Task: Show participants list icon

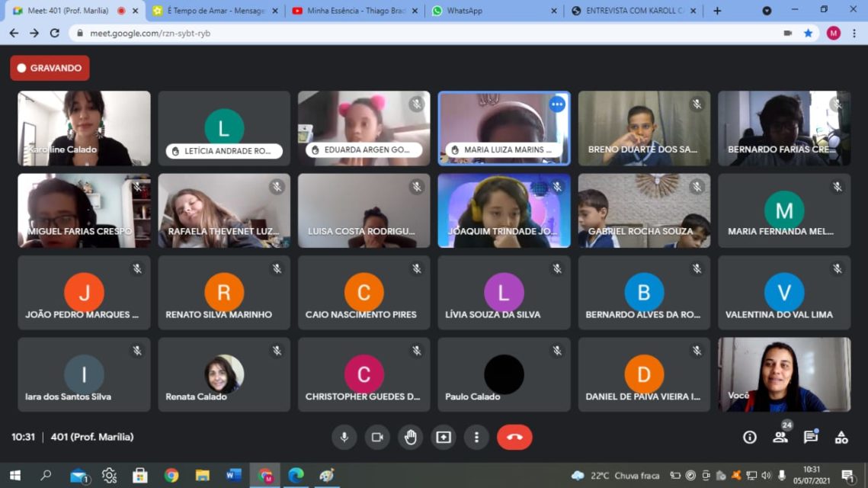Action: [x=780, y=437]
